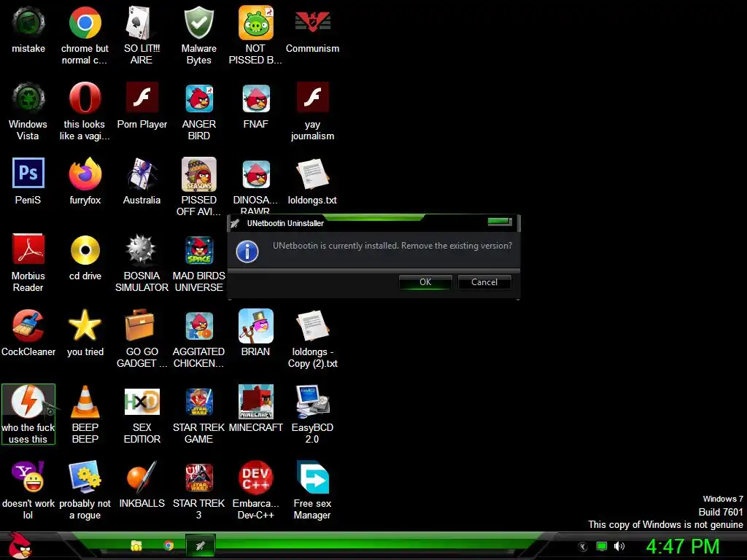Screen dimensions: 747x560
Task: Select the 'Communism' desktop icon
Action: pos(312,23)
